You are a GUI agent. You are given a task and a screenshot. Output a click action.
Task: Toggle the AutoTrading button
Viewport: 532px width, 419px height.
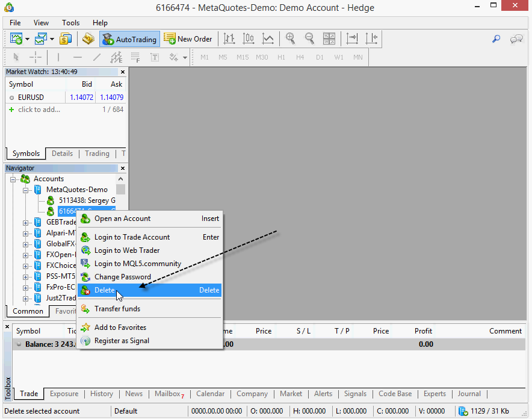[x=129, y=39]
